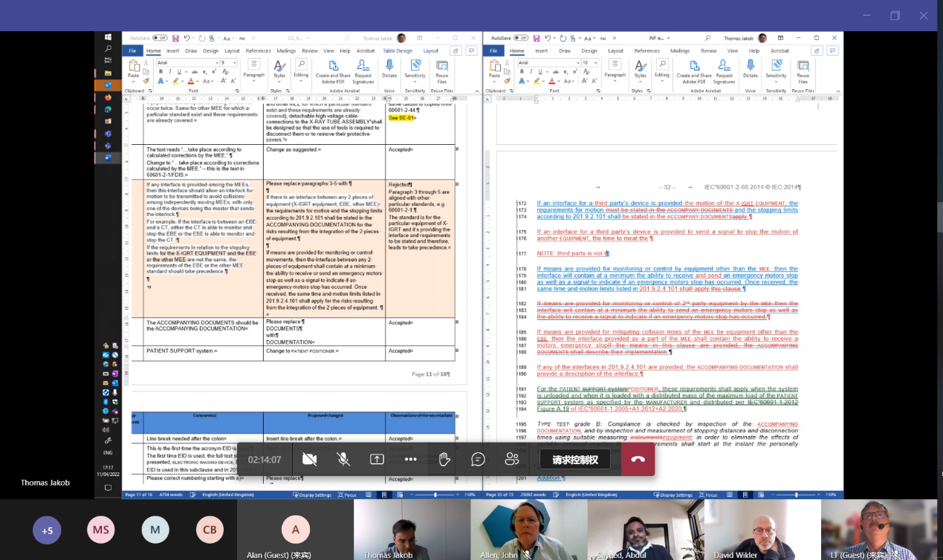
Task: Open Styles gallery in left Word ribbon
Action: coord(279,71)
